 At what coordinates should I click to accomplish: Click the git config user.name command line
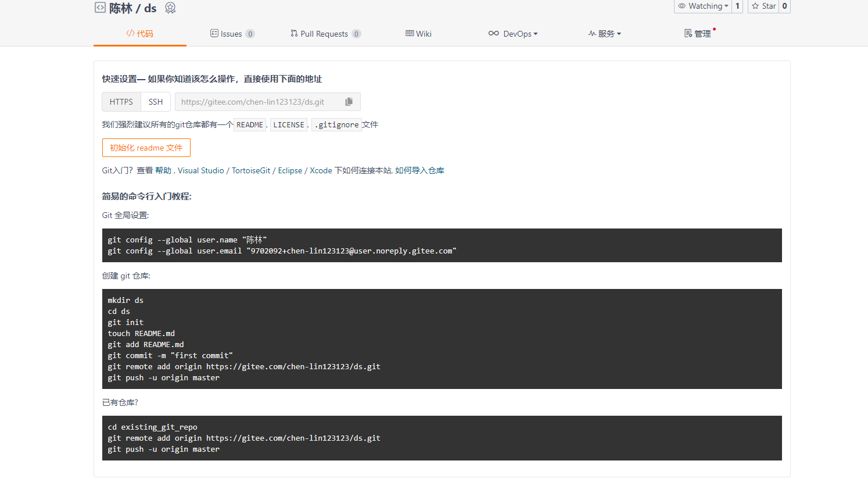coord(187,240)
